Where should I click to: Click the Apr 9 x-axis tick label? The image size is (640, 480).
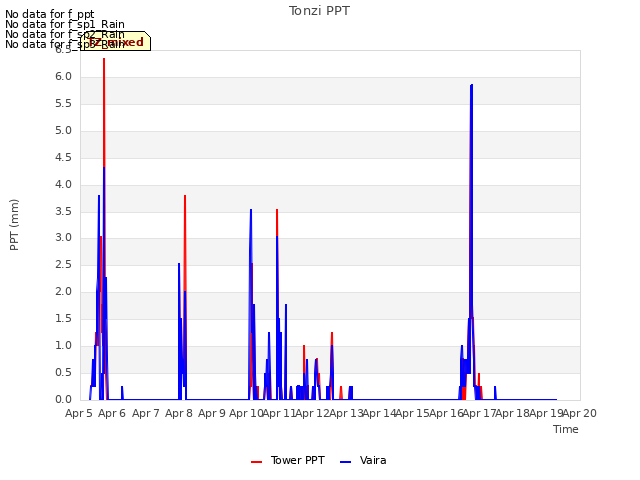pyautogui.click(x=212, y=413)
